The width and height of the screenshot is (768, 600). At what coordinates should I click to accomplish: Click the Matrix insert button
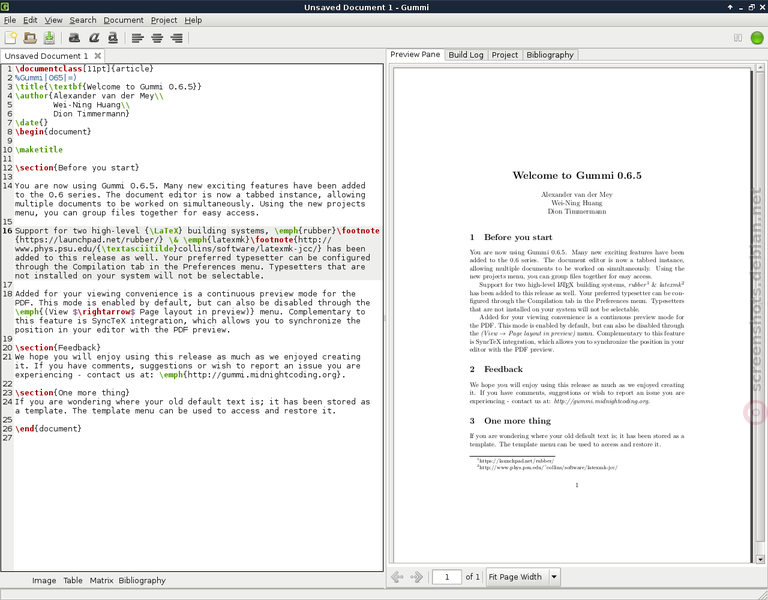pyautogui.click(x=101, y=580)
